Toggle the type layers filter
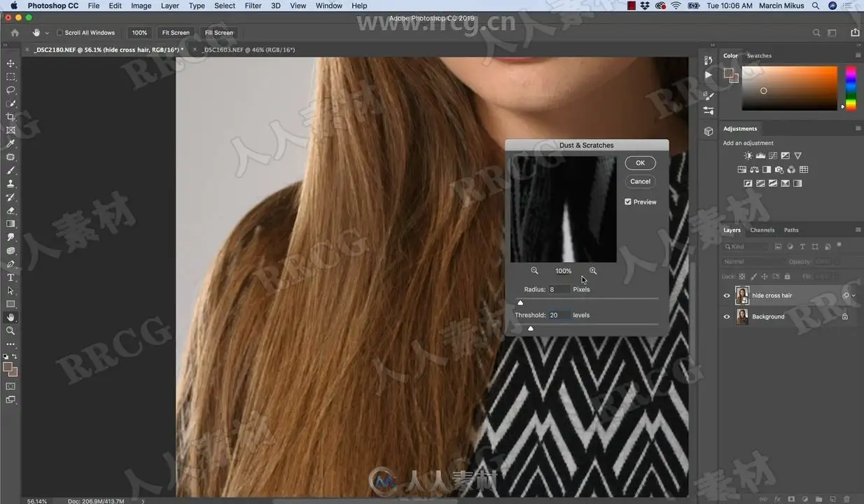This screenshot has width=864, height=504. tap(803, 246)
